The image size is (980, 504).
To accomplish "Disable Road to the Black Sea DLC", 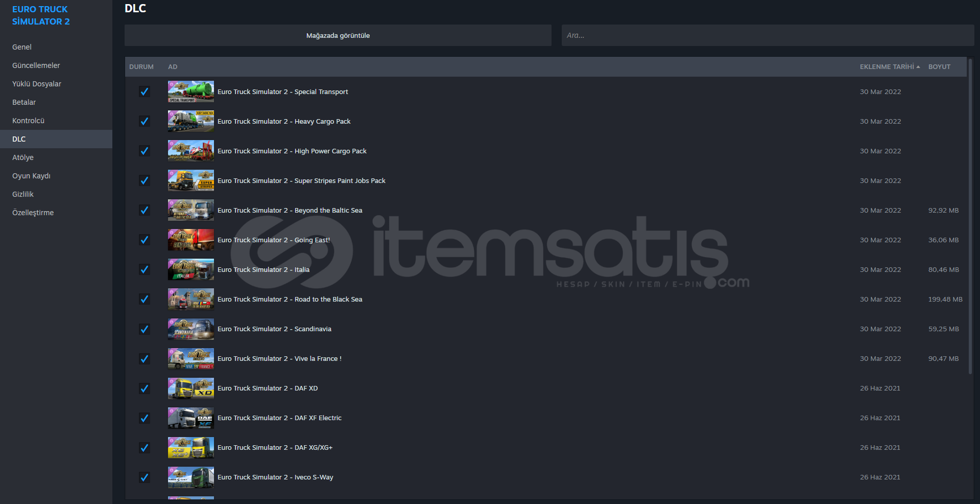I will tap(145, 299).
